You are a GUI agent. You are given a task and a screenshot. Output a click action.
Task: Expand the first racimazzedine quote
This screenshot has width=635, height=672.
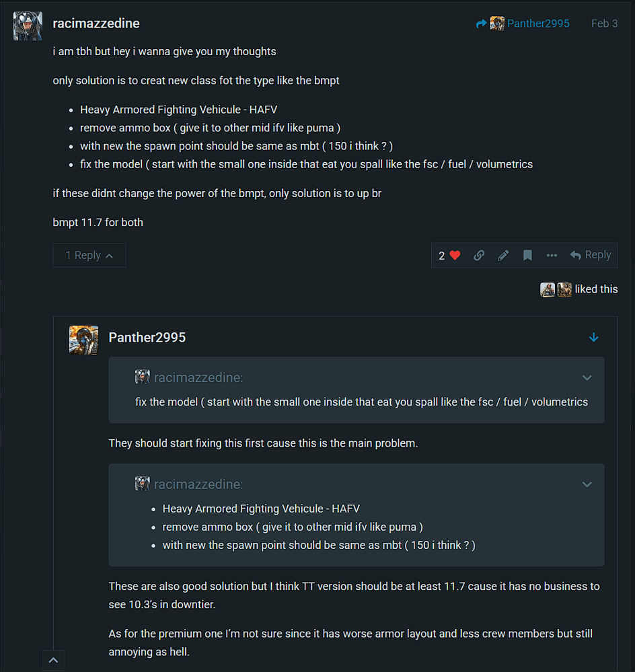(x=587, y=377)
